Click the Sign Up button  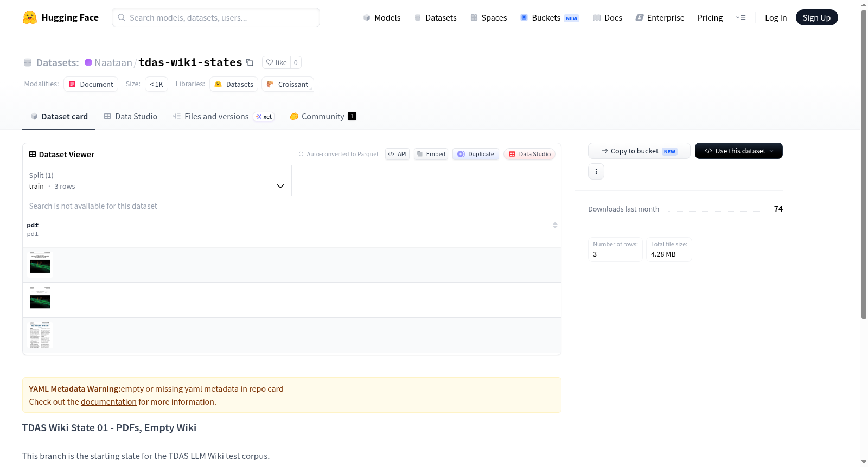(x=816, y=17)
